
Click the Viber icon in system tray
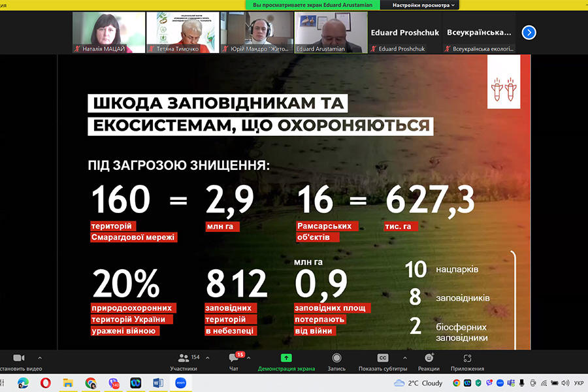489,383
